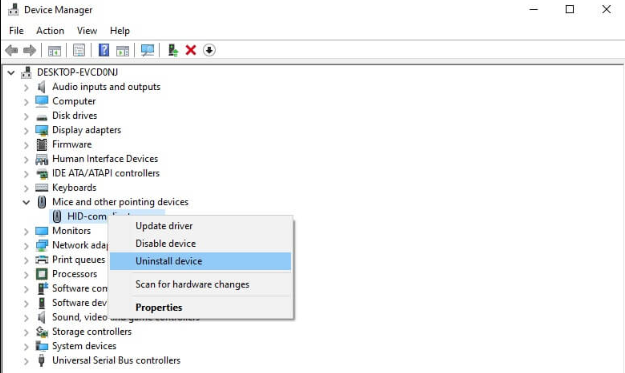Image resolution: width=625 pixels, height=373 pixels.
Task: Expand the Storage controllers category
Action: (26, 332)
